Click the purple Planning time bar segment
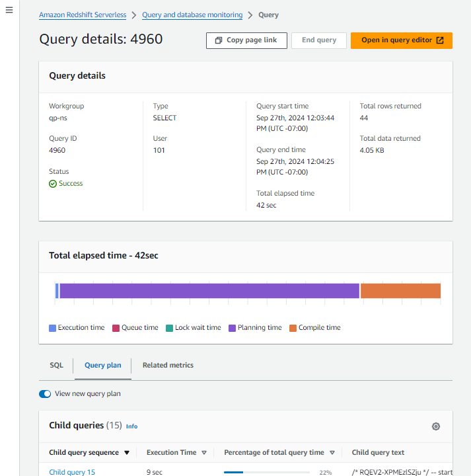This screenshot has width=471, height=476. [209, 291]
